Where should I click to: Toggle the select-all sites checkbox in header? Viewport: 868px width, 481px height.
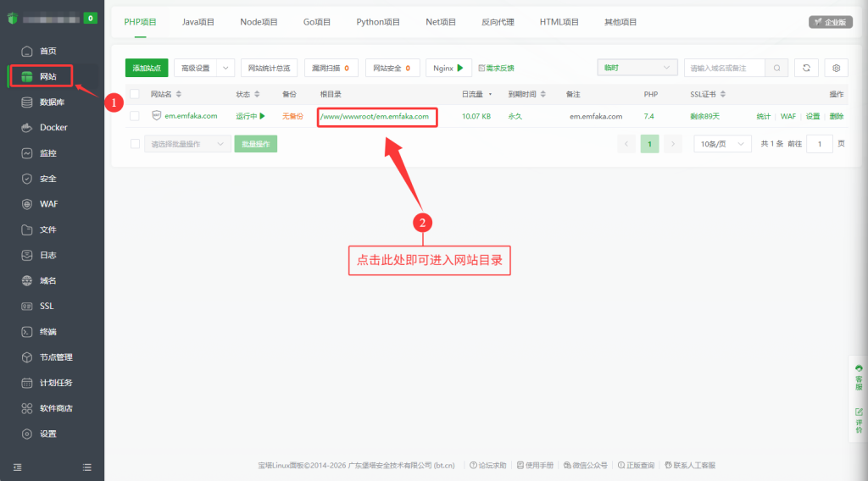(135, 94)
